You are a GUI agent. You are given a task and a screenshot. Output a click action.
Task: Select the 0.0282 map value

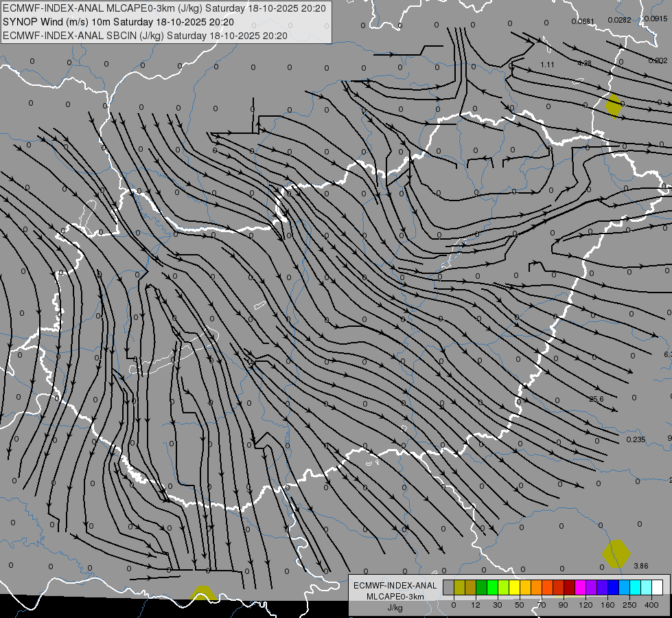pos(619,20)
